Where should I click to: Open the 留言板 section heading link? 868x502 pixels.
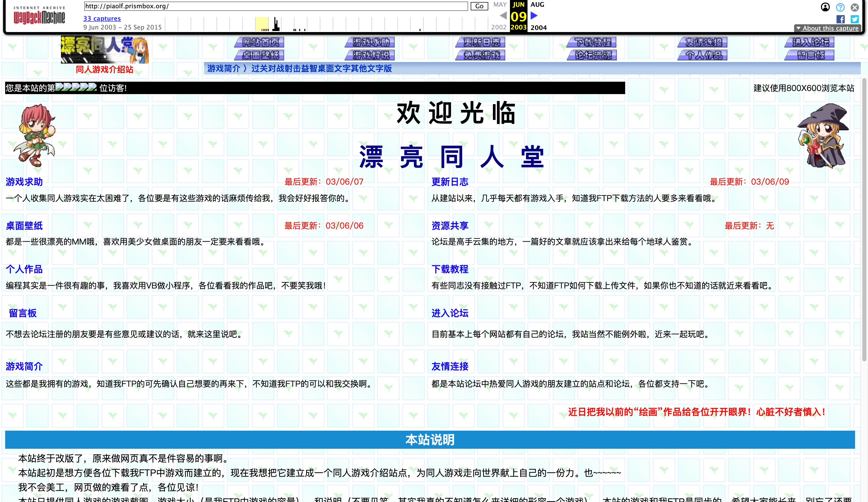tap(23, 313)
